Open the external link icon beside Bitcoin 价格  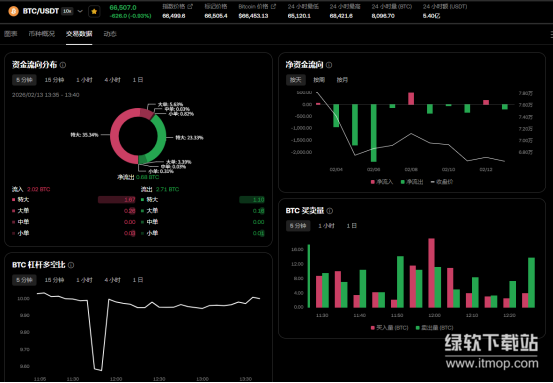273,6
